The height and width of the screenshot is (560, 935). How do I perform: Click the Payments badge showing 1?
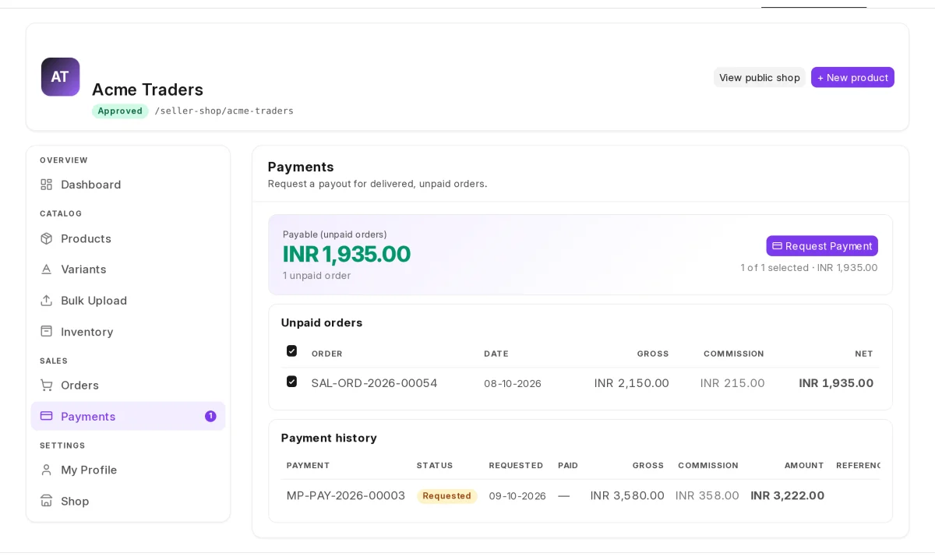click(x=210, y=417)
